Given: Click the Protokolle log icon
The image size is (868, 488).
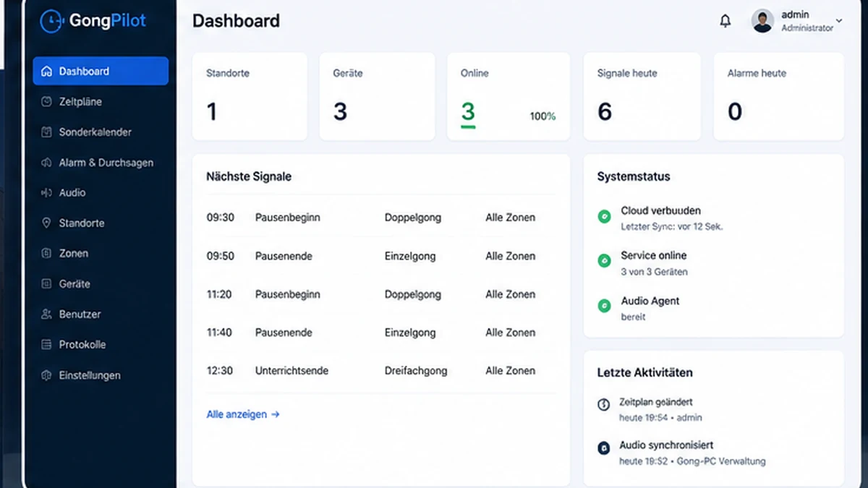Looking at the screenshot, I should (x=47, y=345).
